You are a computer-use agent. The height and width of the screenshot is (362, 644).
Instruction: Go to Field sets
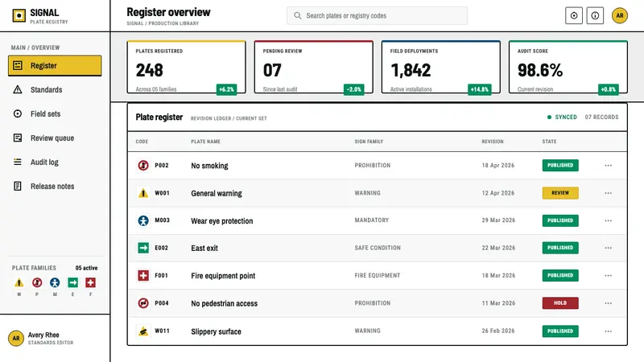coord(55,113)
